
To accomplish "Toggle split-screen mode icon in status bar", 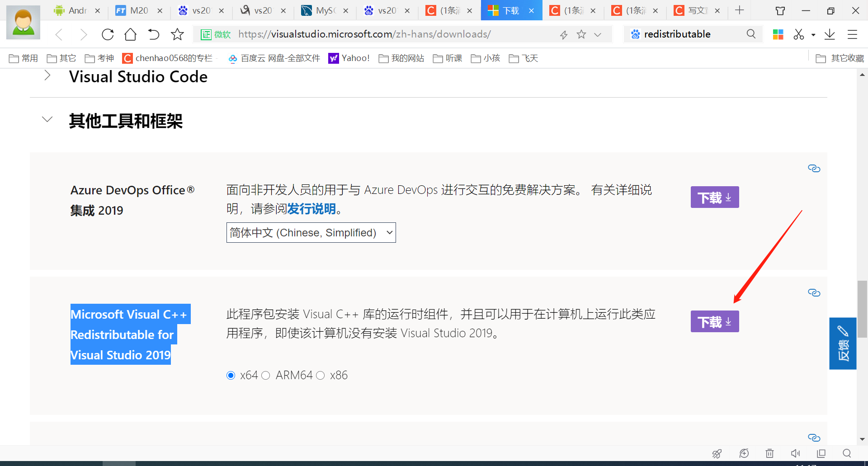I will tap(821, 453).
